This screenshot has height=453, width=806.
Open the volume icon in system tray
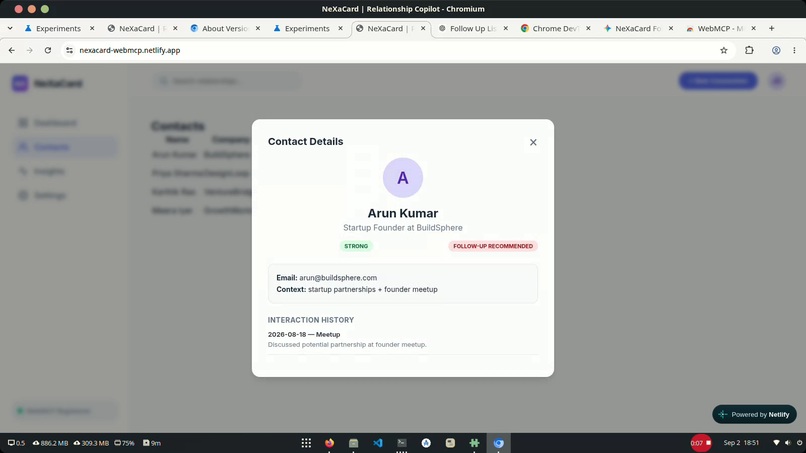click(x=787, y=443)
